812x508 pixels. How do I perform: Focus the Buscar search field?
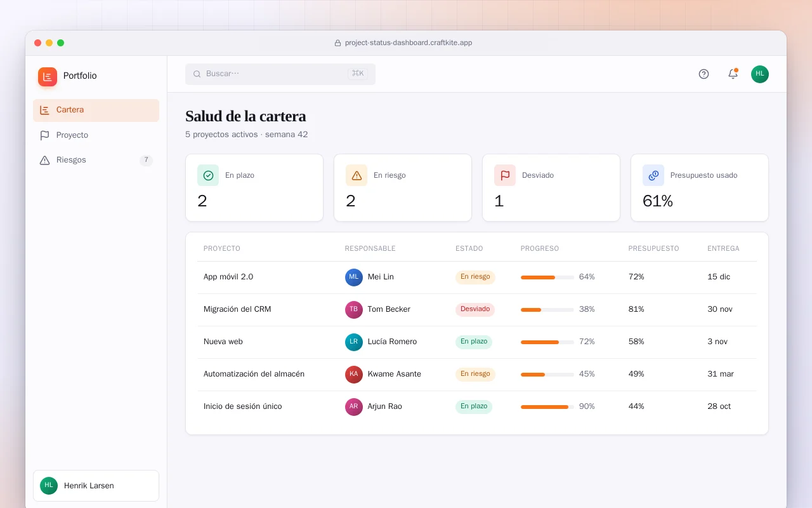(x=280, y=74)
